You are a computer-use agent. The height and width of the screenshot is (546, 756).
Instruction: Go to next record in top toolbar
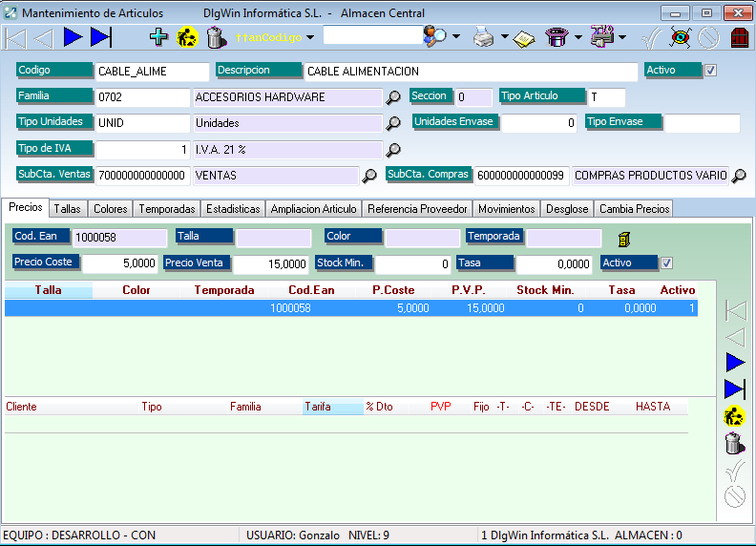click(x=73, y=37)
